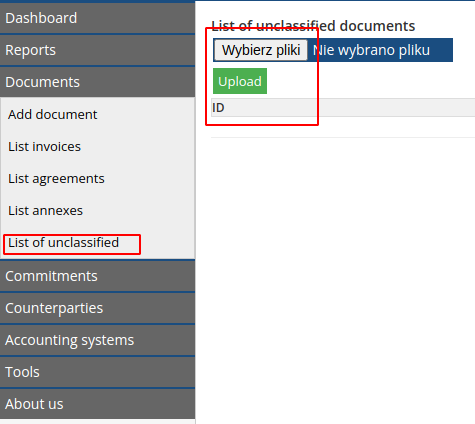The width and height of the screenshot is (475, 424).
Task: Click the empty table header area beside ID
Action: [x=350, y=108]
